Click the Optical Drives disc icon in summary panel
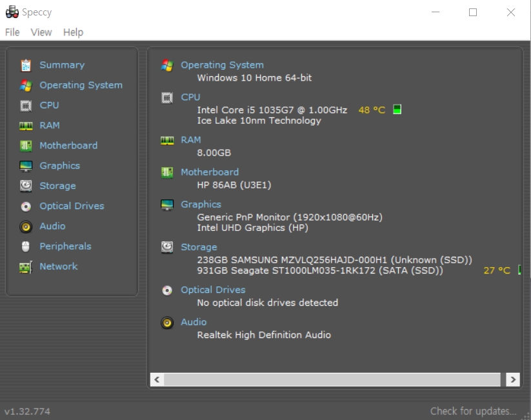Screen dimensions: 531x420 (167, 290)
